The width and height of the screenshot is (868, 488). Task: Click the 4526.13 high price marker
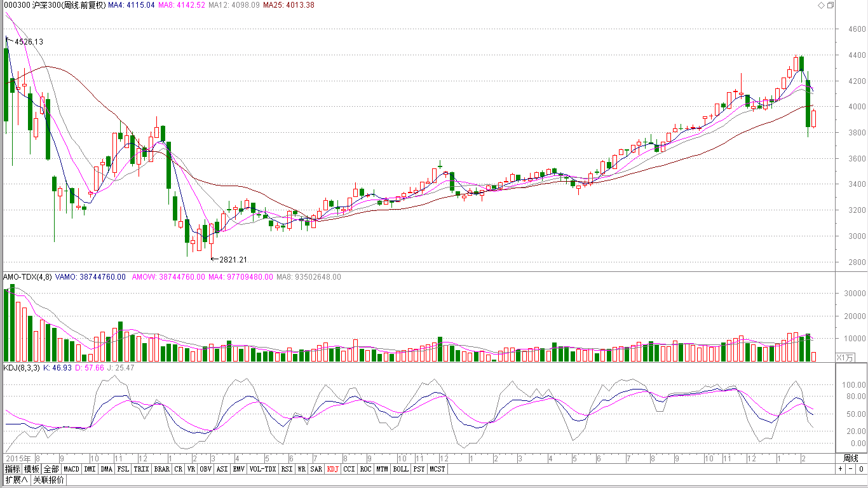tap(29, 42)
